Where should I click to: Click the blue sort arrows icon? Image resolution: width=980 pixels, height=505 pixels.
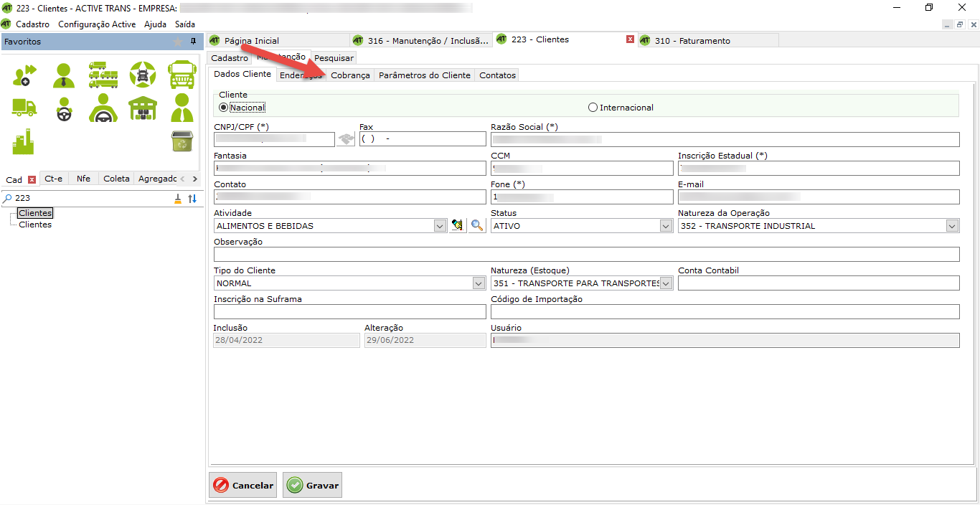click(x=192, y=199)
